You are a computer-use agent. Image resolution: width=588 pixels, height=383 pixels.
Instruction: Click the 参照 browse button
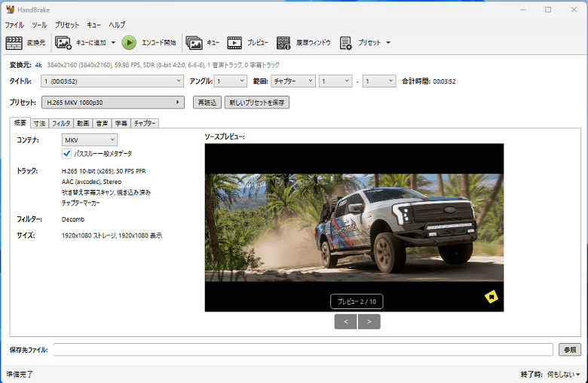[x=570, y=350]
